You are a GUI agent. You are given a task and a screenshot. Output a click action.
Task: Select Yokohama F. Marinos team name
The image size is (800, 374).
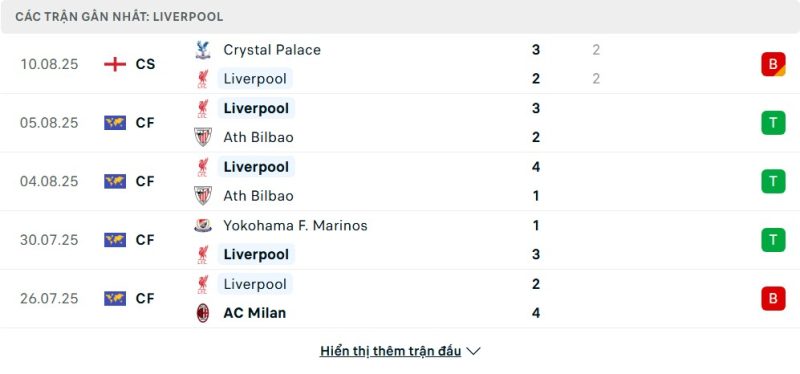pyautogui.click(x=295, y=226)
